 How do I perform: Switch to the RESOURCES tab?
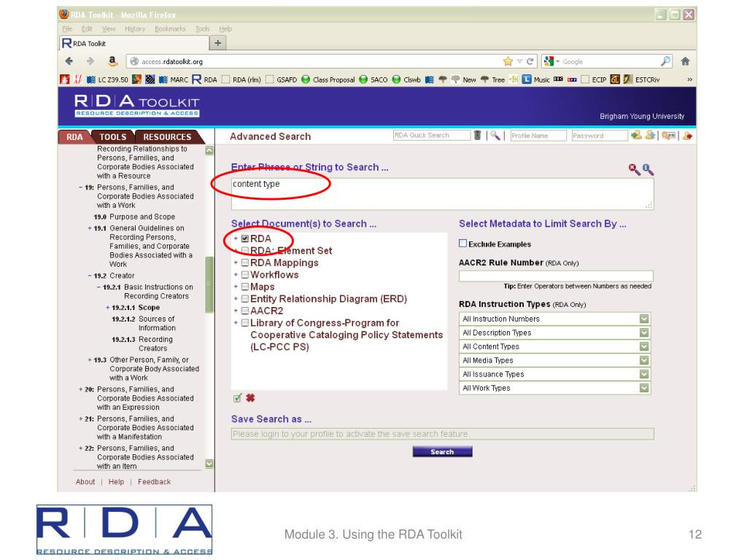[167, 137]
